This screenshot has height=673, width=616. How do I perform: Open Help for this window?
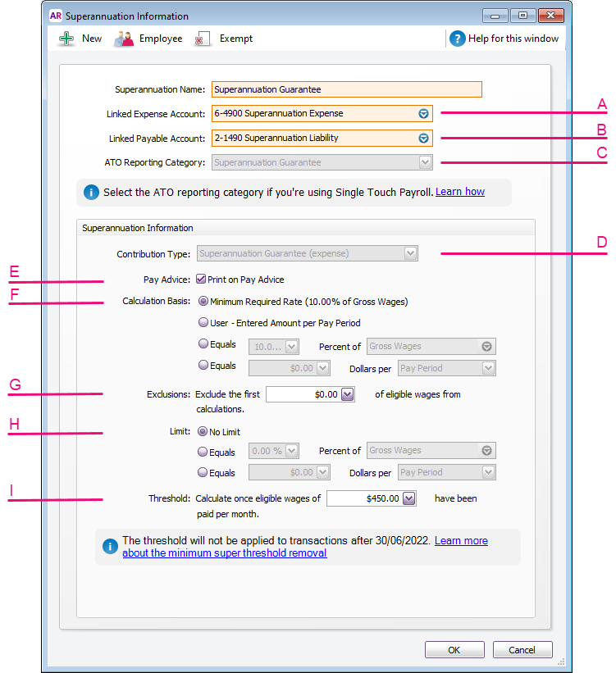coord(457,39)
